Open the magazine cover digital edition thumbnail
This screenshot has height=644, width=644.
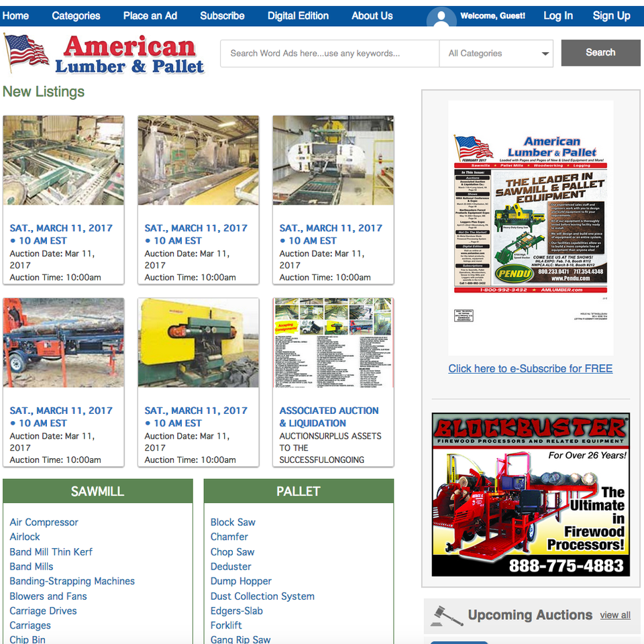pyautogui.click(x=531, y=228)
